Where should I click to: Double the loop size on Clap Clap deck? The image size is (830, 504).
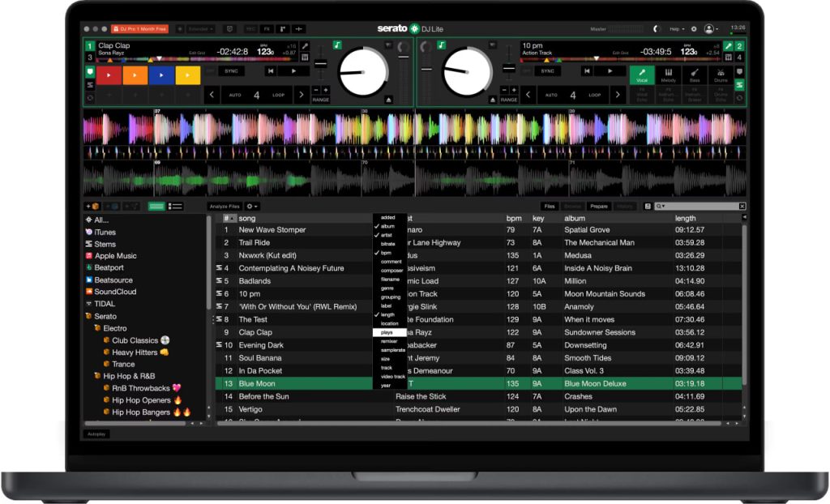tap(302, 95)
